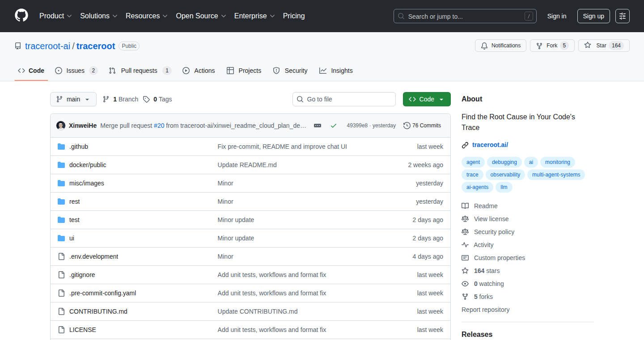Click the Security policy scale icon
The width and height of the screenshot is (644, 340).
[465, 232]
